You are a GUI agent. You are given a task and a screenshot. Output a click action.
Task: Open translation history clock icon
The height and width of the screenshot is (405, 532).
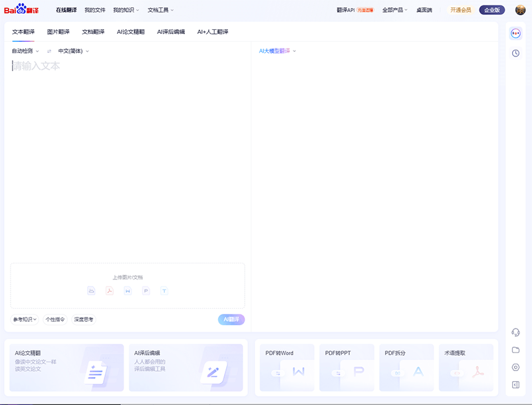[515, 53]
